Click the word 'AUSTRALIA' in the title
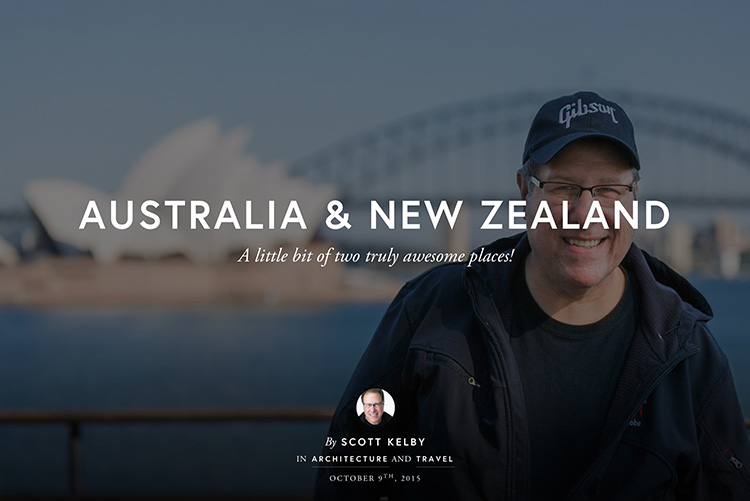The image size is (750, 501). 193,215
